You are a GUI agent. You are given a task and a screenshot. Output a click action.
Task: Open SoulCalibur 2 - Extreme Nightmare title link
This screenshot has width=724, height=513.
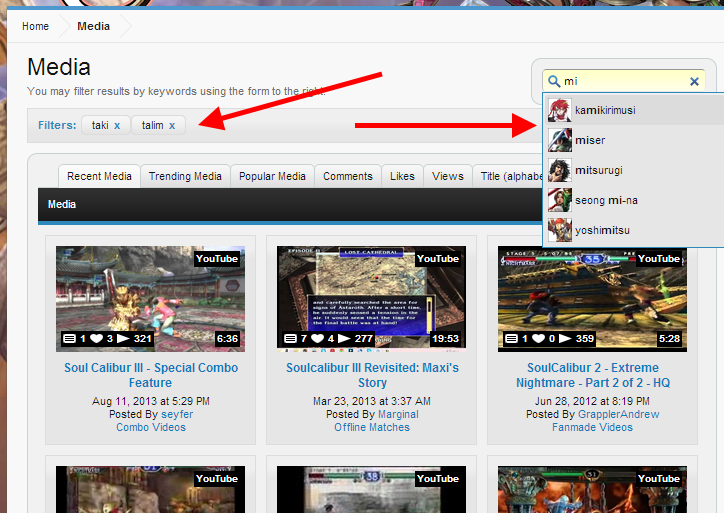593,375
